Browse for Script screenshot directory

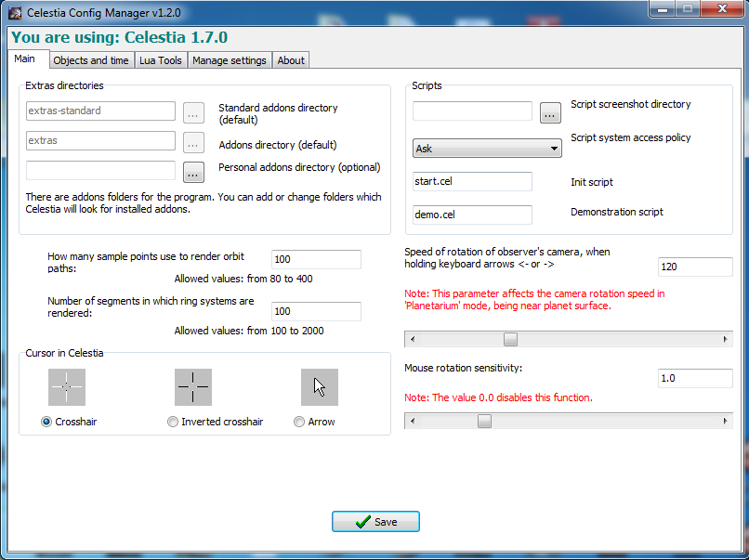pyautogui.click(x=550, y=113)
